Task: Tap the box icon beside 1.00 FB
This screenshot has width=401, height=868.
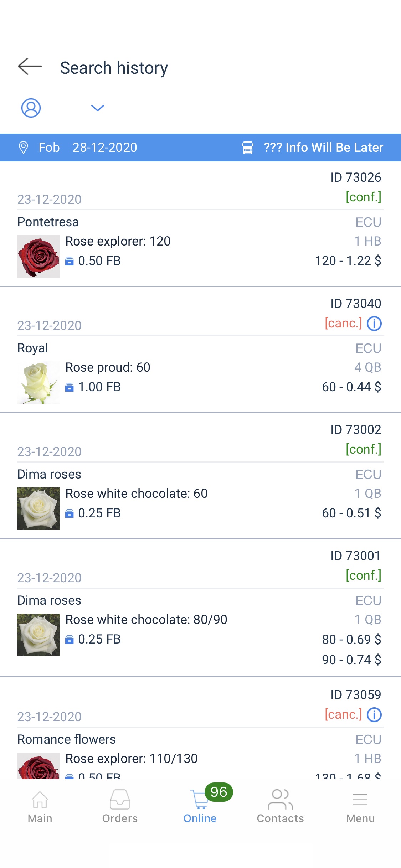Action: coord(70,387)
